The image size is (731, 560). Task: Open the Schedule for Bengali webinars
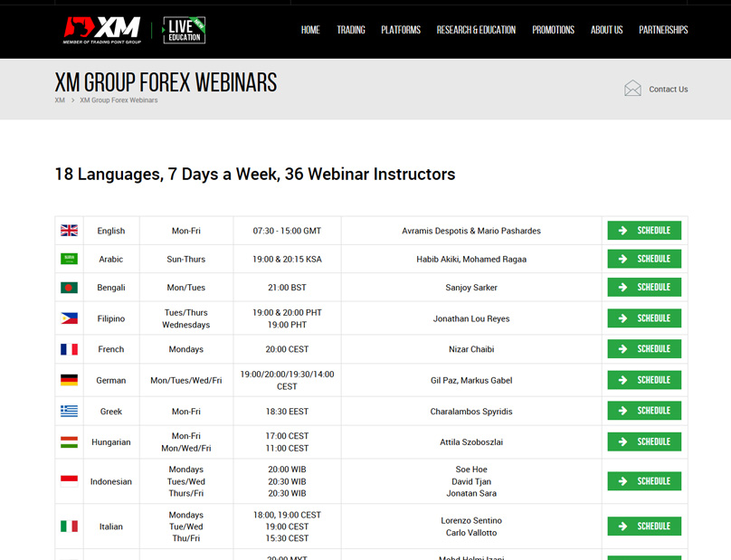click(644, 287)
